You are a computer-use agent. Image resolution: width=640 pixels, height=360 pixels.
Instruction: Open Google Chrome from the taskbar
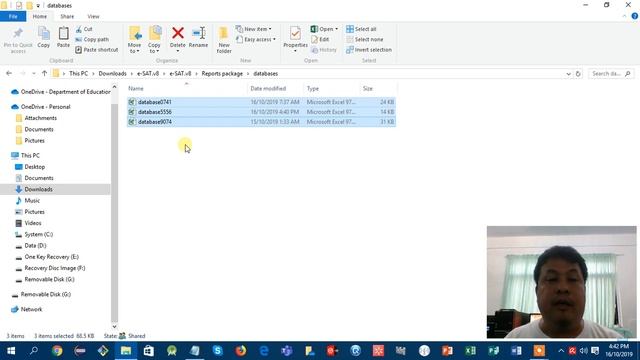pyautogui.click(x=57, y=351)
